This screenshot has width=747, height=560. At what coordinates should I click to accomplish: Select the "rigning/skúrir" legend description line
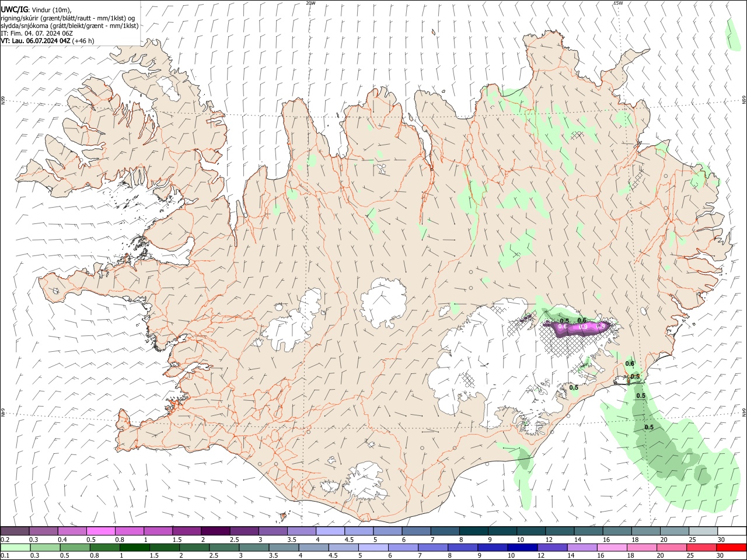(x=68, y=18)
